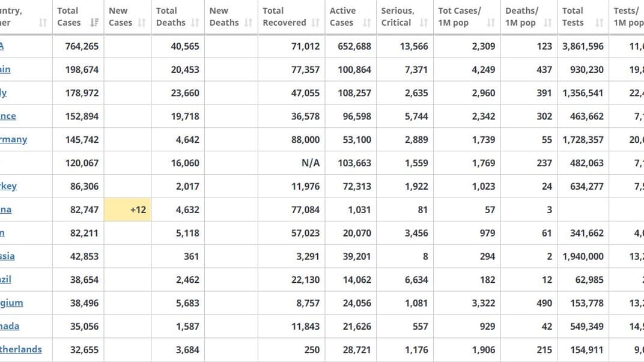Sort Total Tests column via arrows icon
The image size is (644, 362).
point(599,23)
